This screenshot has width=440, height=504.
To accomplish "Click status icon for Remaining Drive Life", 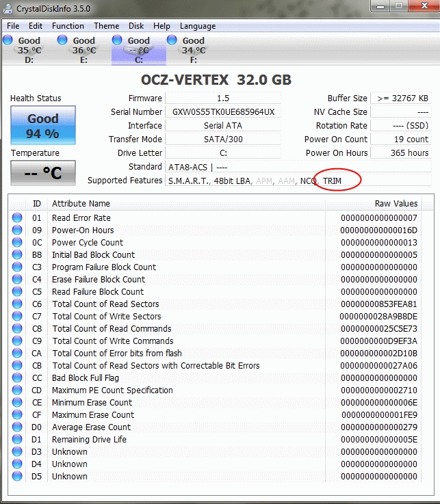I will click(17, 439).
